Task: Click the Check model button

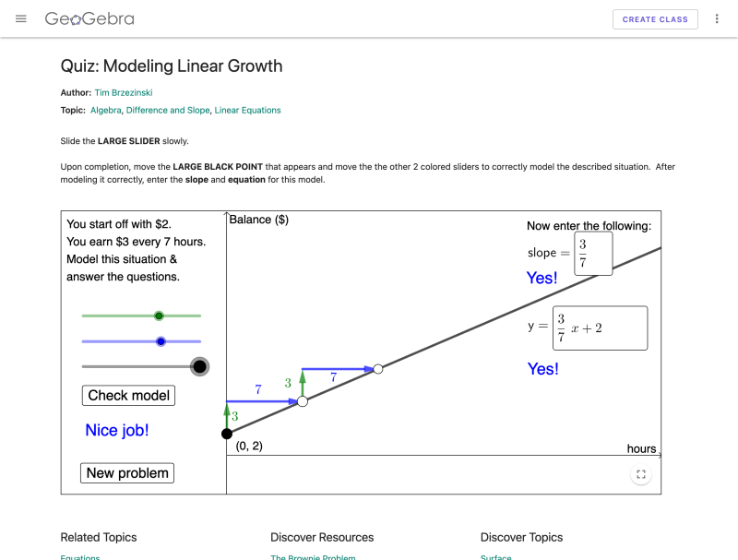Action: click(x=128, y=395)
